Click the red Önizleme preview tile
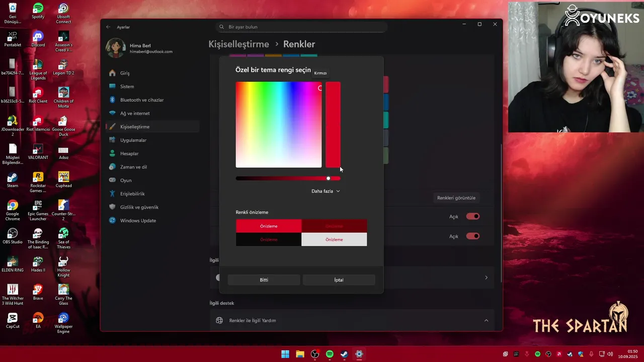 point(269,226)
